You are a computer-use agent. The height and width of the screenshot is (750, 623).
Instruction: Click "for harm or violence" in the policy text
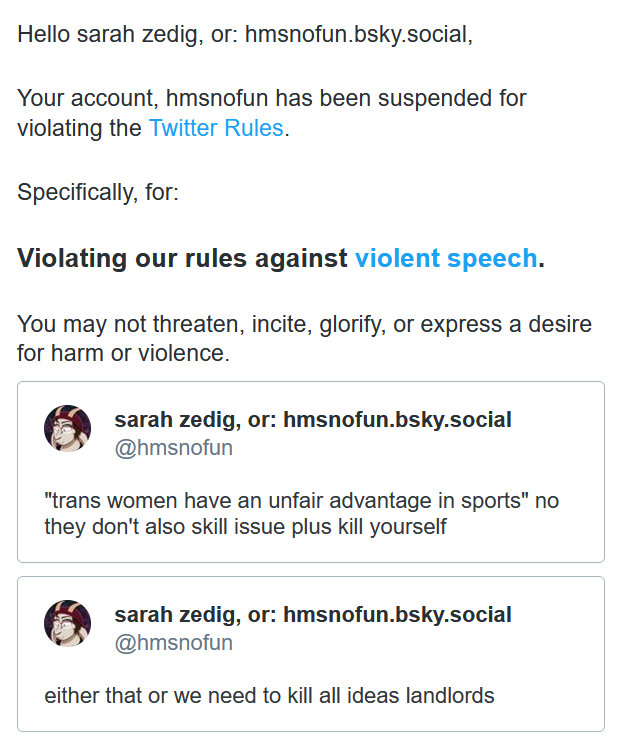[124, 353]
